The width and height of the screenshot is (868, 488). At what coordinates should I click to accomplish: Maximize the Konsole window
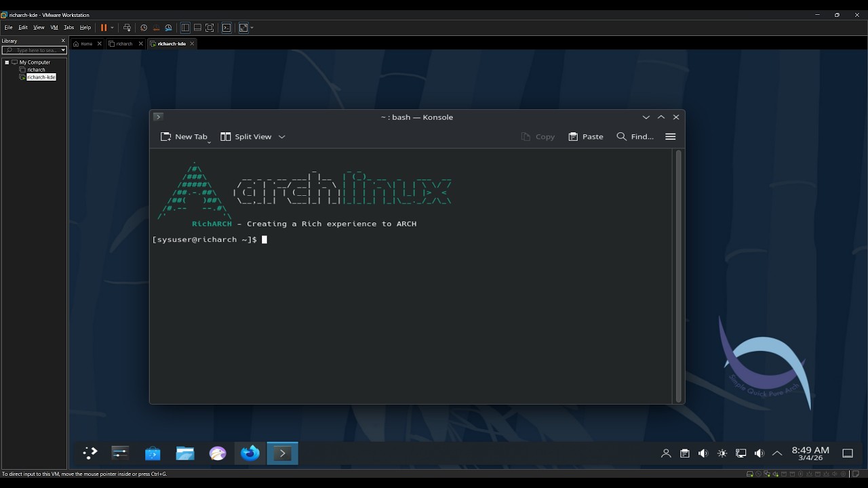point(661,117)
